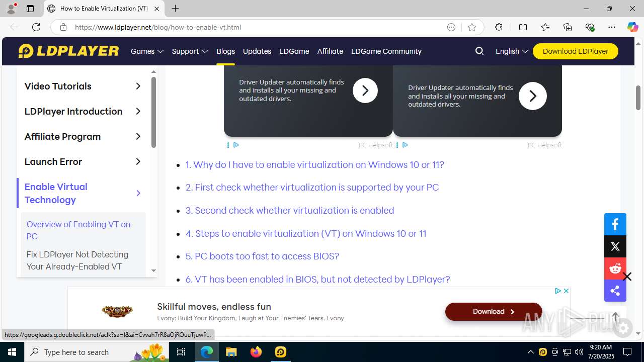644x362 pixels.
Task: Open the Favorites list icon
Action: 545,27
